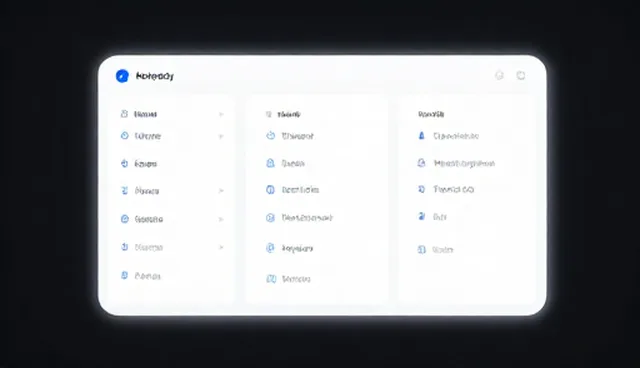The width and height of the screenshot is (640, 368).
Task: Click the chevron on the left column's sixth row
Action: (221, 247)
